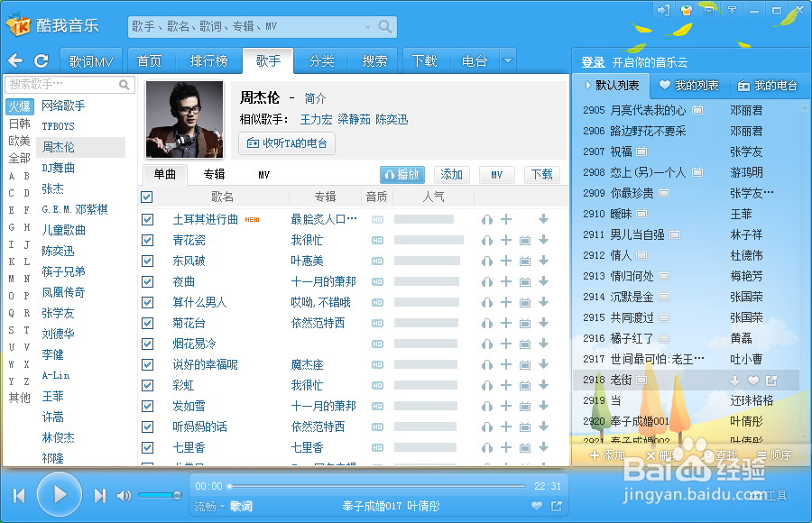812x523 pixels.
Task: Download 土耳其进行曲 with arrow icon
Action: tap(543, 219)
